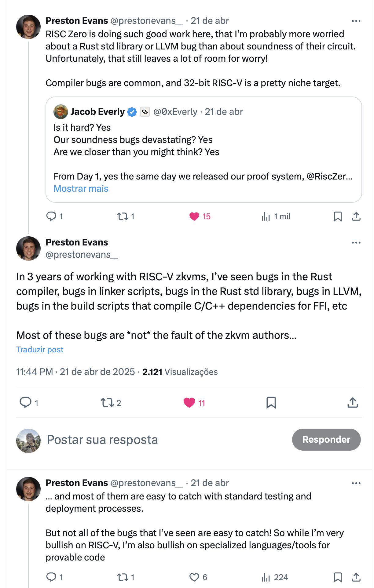Share the main post via share icon
Image resolution: width=374 pixels, height=588 pixels.
tap(353, 402)
